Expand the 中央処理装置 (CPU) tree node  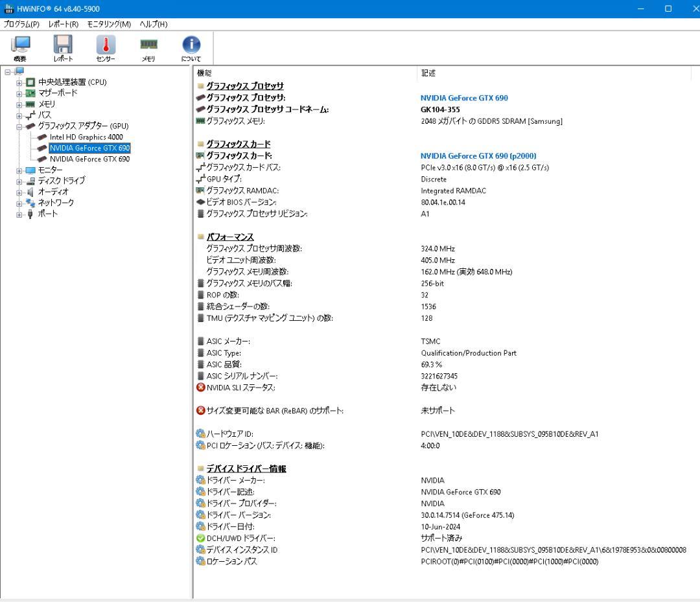click(19, 82)
